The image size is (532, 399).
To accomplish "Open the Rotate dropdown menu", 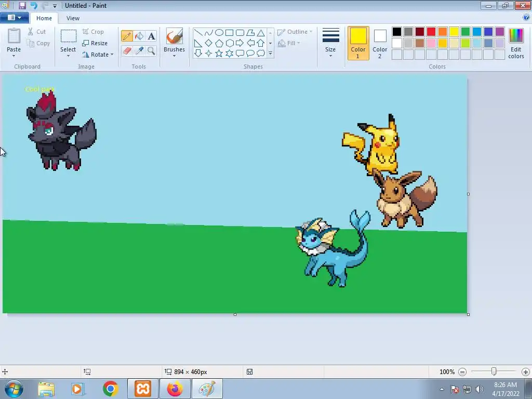I will click(x=98, y=55).
